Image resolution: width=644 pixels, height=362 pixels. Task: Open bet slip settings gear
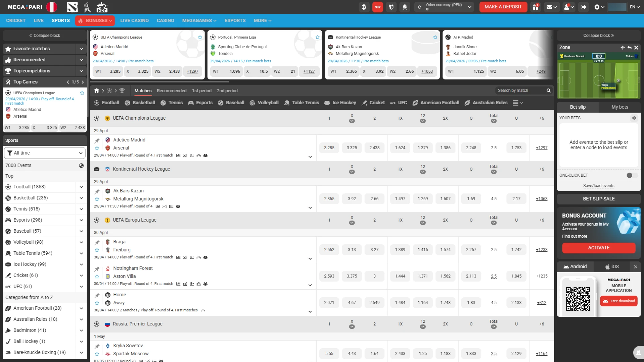(634, 118)
